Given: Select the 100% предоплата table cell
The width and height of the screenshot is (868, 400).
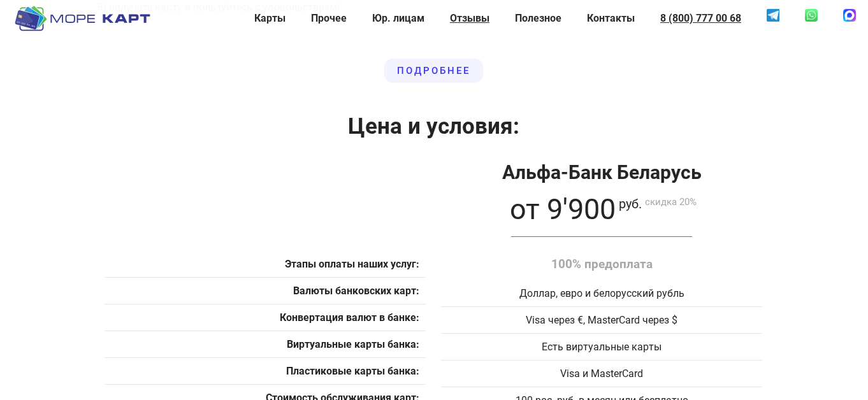Looking at the screenshot, I should coord(602,264).
